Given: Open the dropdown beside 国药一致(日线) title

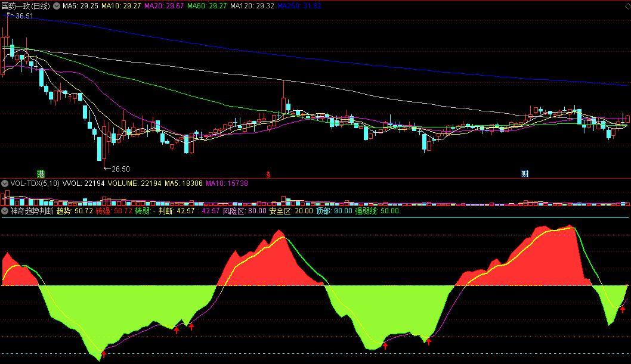Looking at the screenshot, I should (x=57, y=6).
